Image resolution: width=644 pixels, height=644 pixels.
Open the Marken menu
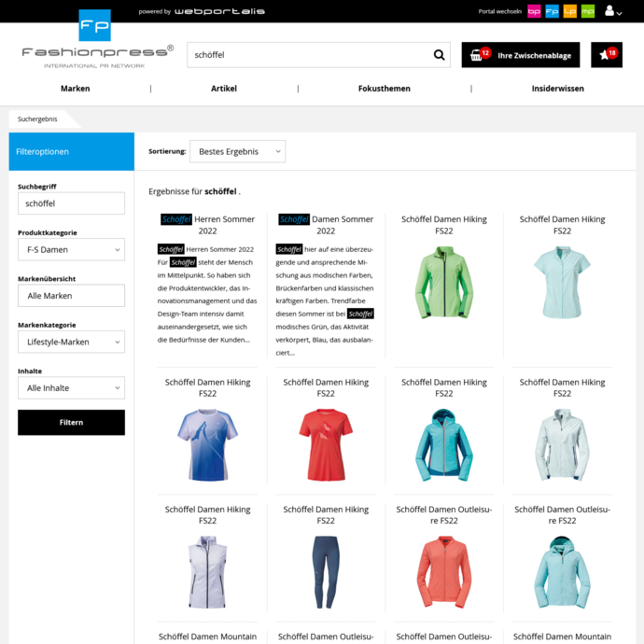pyautogui.click(x=76, y=89)
